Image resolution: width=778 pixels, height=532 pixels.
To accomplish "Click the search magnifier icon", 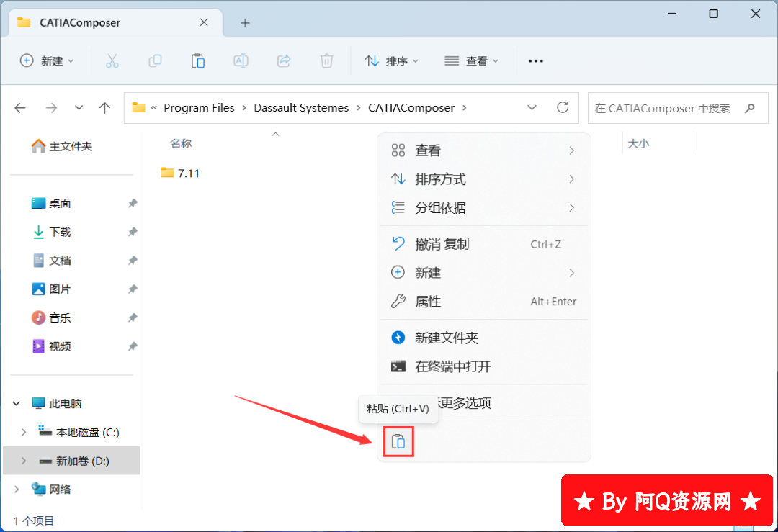I will coord(750,107).
